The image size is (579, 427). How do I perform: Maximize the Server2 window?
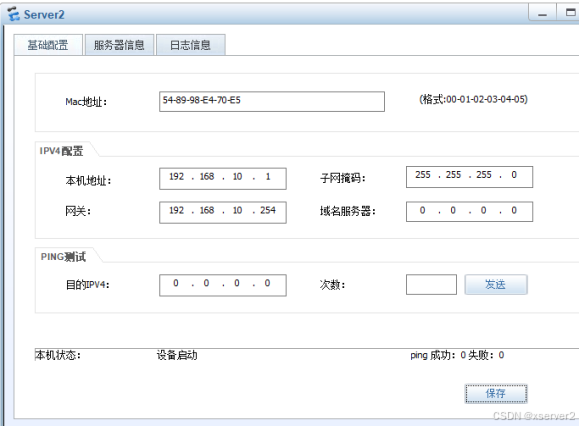(570, 13)
